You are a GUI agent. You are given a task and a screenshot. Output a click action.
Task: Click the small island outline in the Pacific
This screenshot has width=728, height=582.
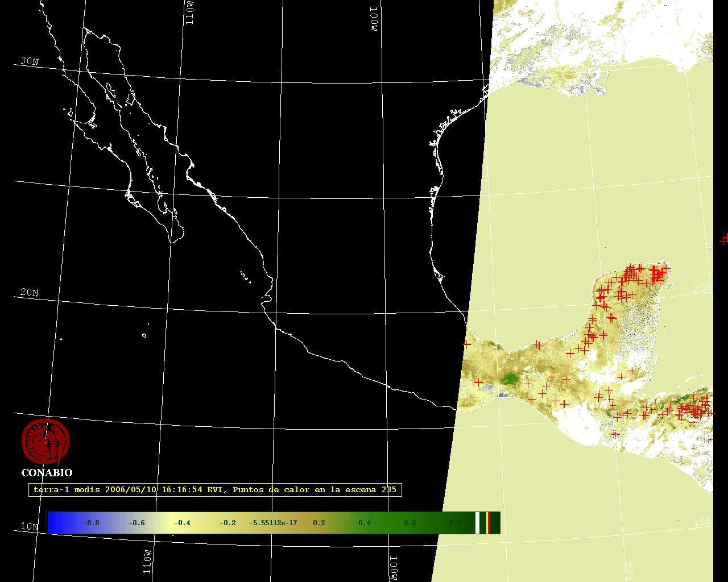[144, 335]
